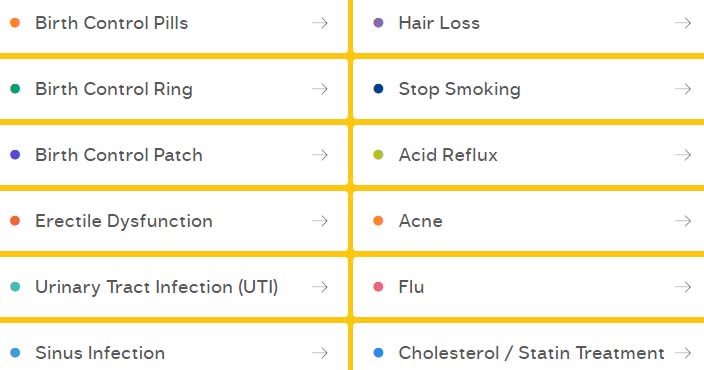
Task: Click the arrow beside Birth Control Ring
Action: click(x=320, y=89)
